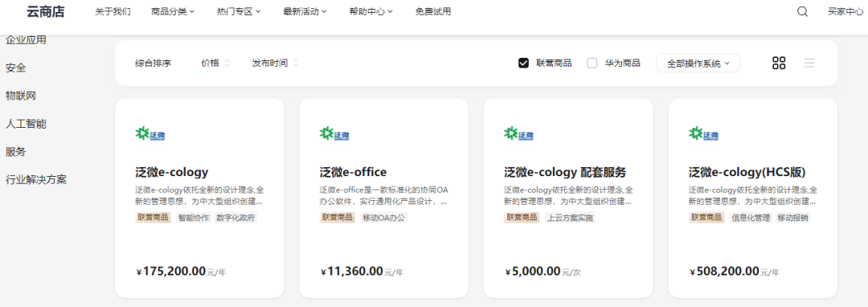Image resolution: width=868 pixels, height=307 pixels.
Task: Select 安全 category in sidebar
Action: tap(15, 68)
